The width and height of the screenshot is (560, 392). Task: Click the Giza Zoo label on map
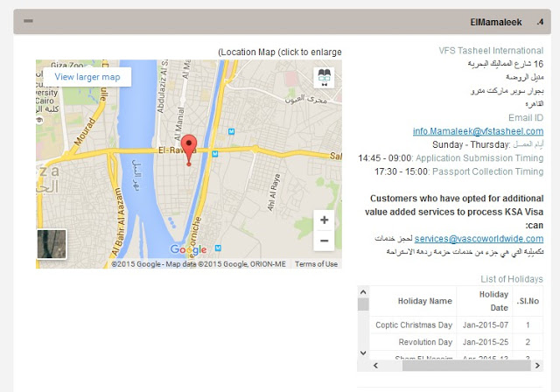[66, 65]
